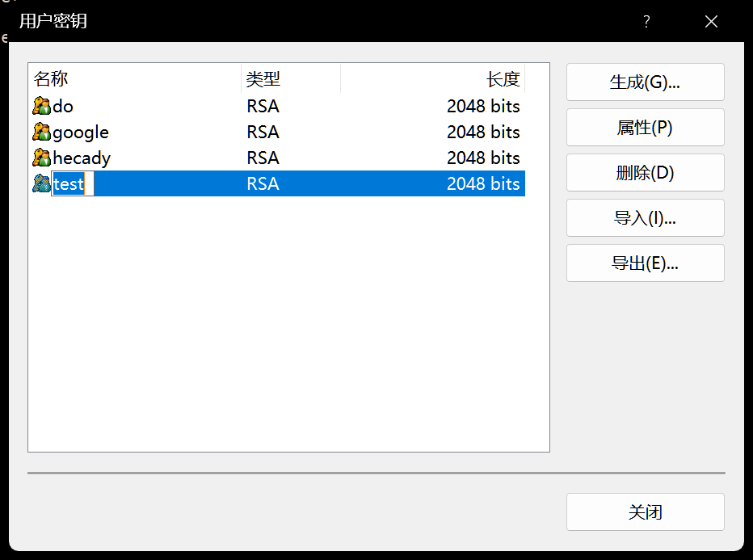Select the hecady key entry

82,158
